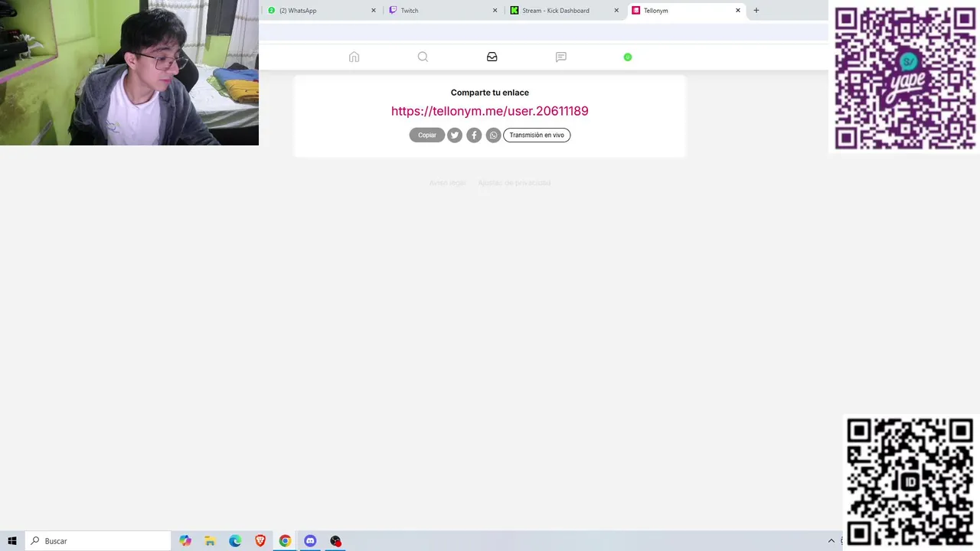Click the Comparte tu enlace heading
This screenshot has height=551, width=980.
point(490,93)
